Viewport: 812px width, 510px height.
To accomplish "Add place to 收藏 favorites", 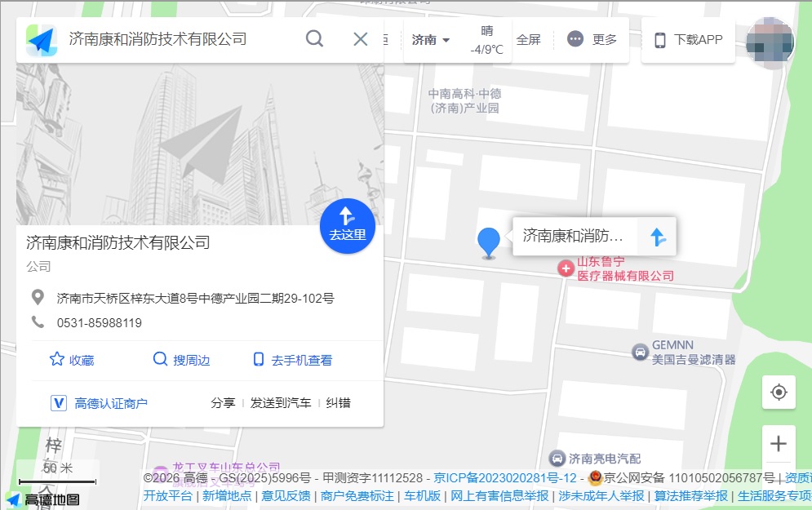I will 72,360.
